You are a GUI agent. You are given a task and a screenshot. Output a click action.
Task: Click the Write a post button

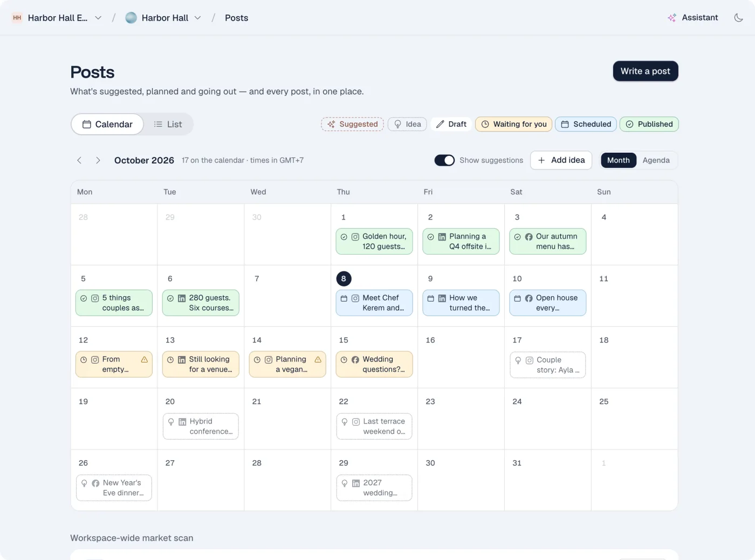646,71
